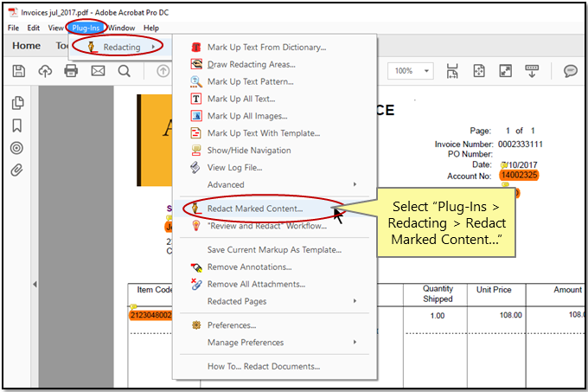Toggle Show/Hide Navigation in Redacting menu
The height and width of the screenshot is (392, 588).
(249, 151)
